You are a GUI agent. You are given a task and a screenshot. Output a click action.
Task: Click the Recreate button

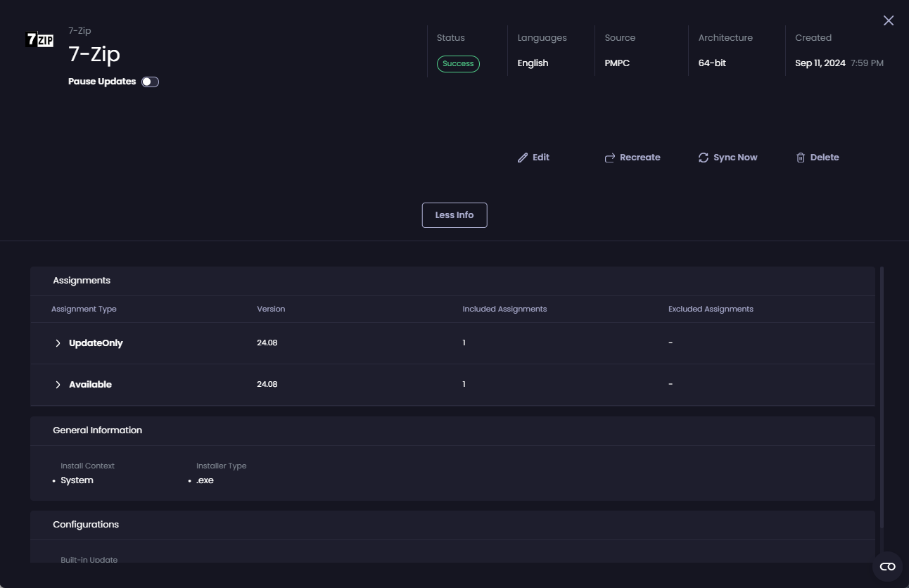[x=632, y=158]
